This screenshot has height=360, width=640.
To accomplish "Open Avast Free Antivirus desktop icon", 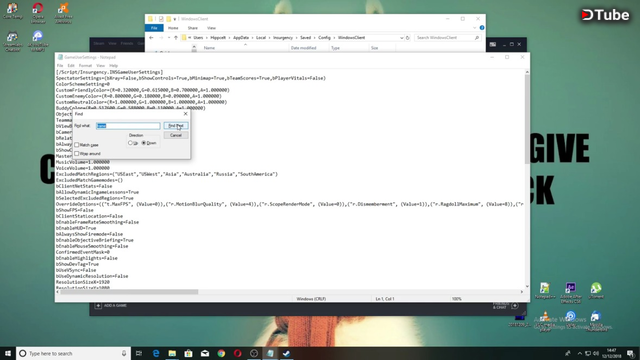I will tap(63, 12).
